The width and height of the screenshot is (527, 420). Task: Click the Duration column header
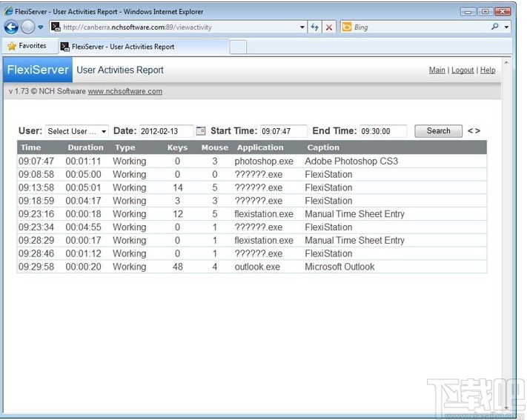click(x=85, y=147)
